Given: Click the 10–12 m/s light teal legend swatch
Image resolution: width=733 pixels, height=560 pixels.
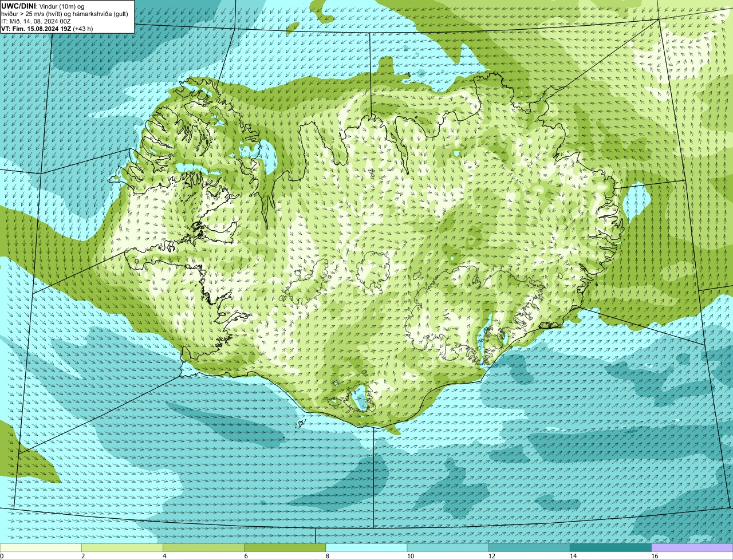Looking at the screenshot, I should click(x=448, y=547).
